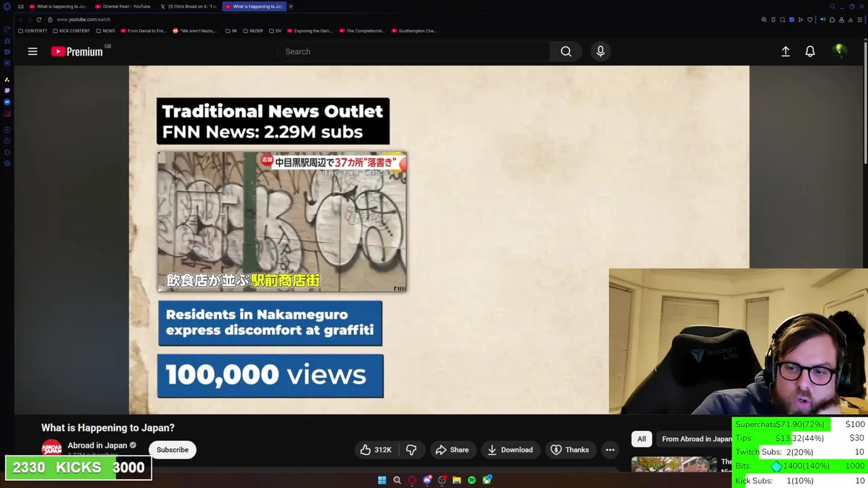
Task: Select the active 'What is Happening to Jap' tab
Action: 254,6
